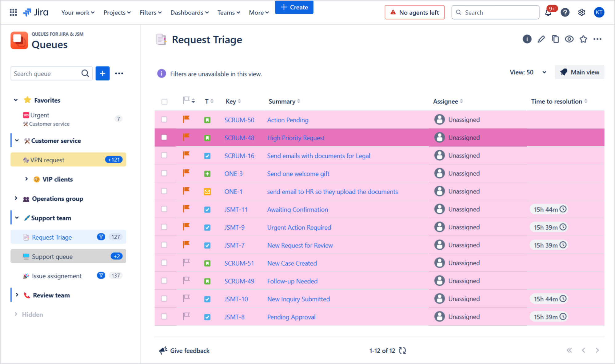Screen dimensions: 615x364
Task: Star the Request Triage queue as favorite
Action: [583, 39]
